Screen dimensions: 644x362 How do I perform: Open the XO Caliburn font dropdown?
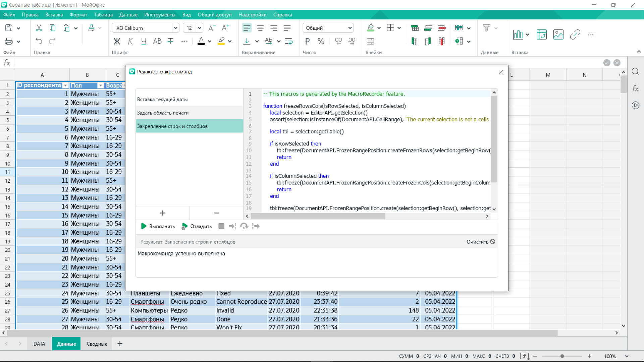pos(175,28)
